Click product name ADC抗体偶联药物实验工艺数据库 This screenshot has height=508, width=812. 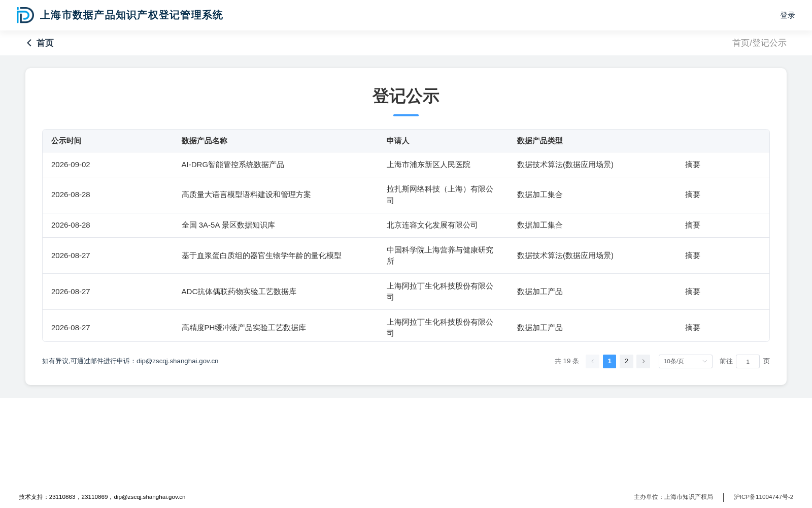pos(239,292)
